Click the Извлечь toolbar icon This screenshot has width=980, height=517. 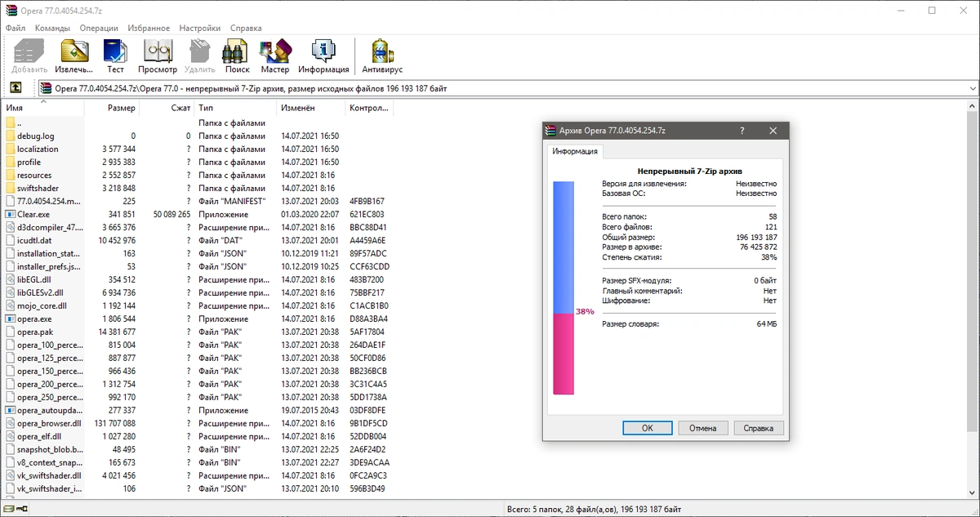pyautogui.click(x=74, y=56)
